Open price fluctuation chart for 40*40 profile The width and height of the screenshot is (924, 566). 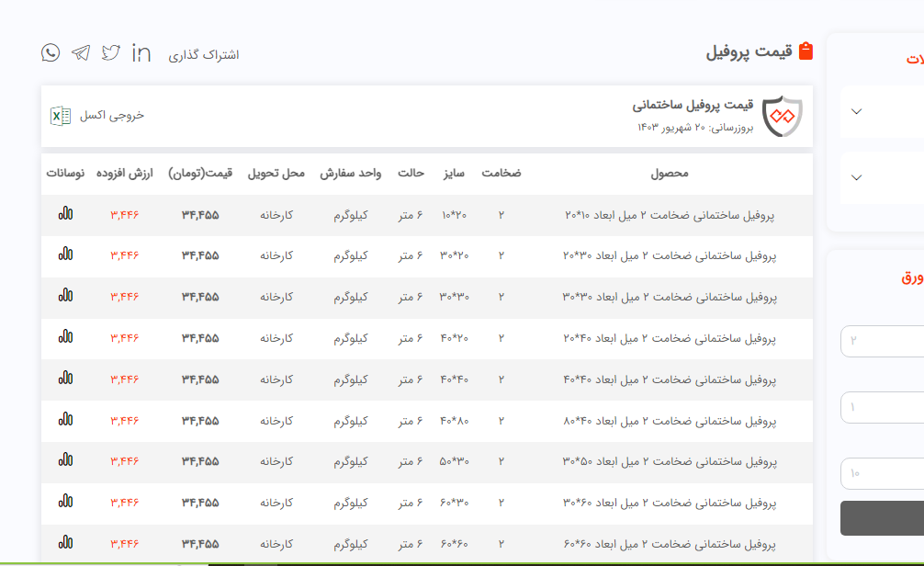(65, 379)
